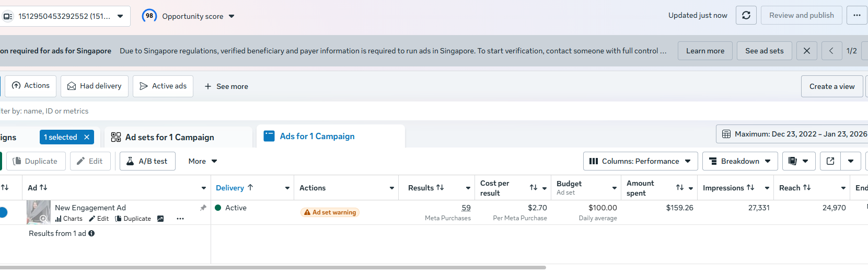The height and width of the screenshot is (272, 868).
Task: Go to previous notification banner arrow
Action: (831, 51)
